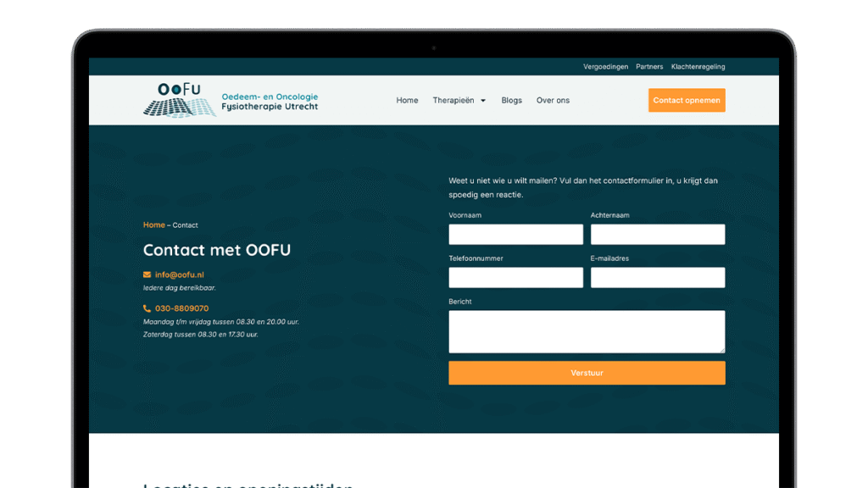Focus the Bericht message textarea
The image size is (868, 488).
[x=587, y=331]
